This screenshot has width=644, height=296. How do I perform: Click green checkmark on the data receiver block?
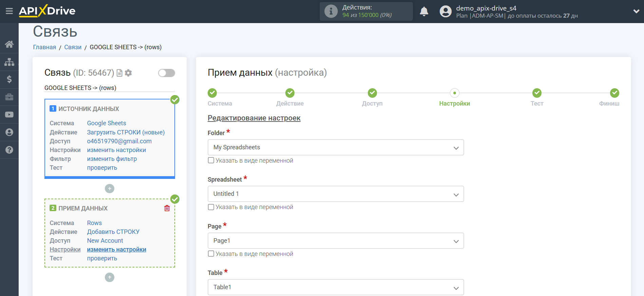[x=175, y=199]
